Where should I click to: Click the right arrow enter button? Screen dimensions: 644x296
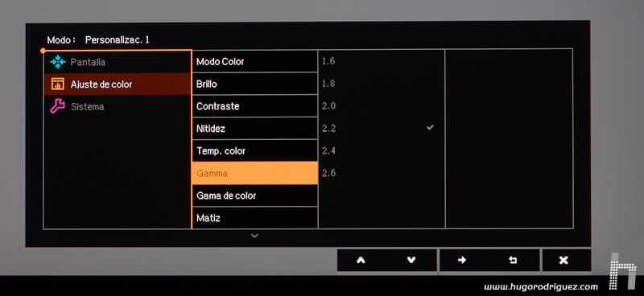pos(462,261)
